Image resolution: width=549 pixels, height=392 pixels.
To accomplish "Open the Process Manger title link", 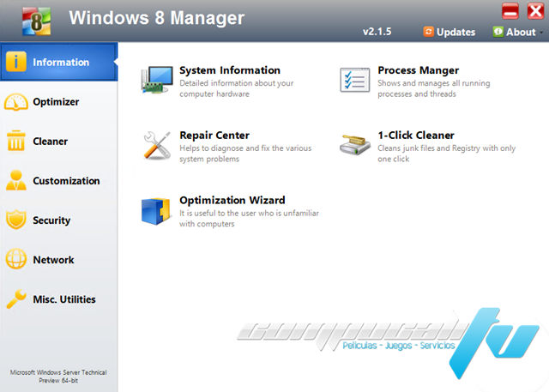I will 418,70.
